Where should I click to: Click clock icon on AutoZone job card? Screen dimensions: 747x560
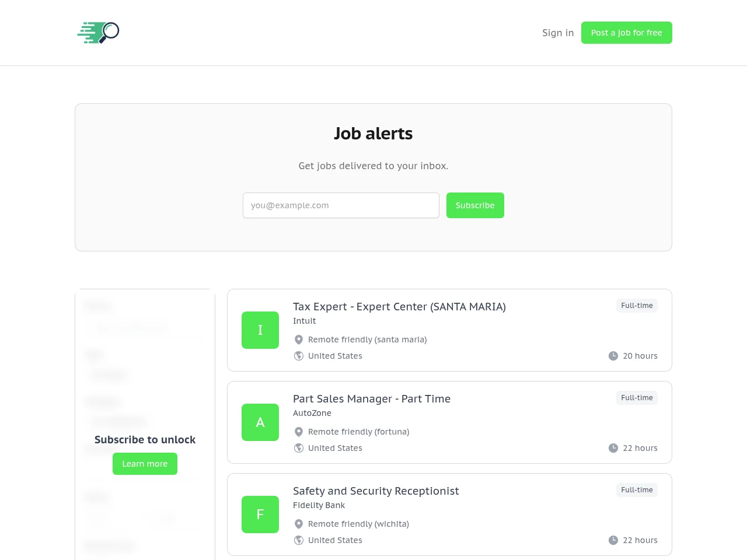pyautogui.click(x=613, y=448)
